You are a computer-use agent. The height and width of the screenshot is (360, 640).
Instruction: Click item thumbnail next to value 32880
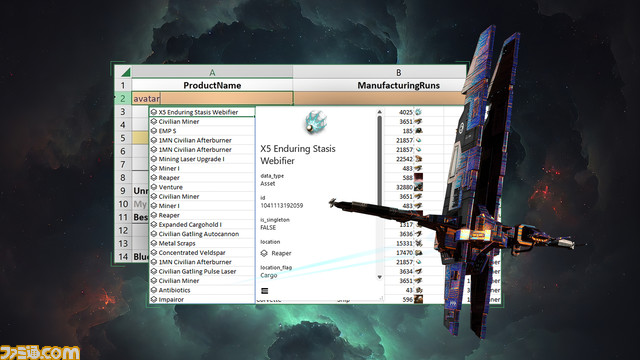418,187
